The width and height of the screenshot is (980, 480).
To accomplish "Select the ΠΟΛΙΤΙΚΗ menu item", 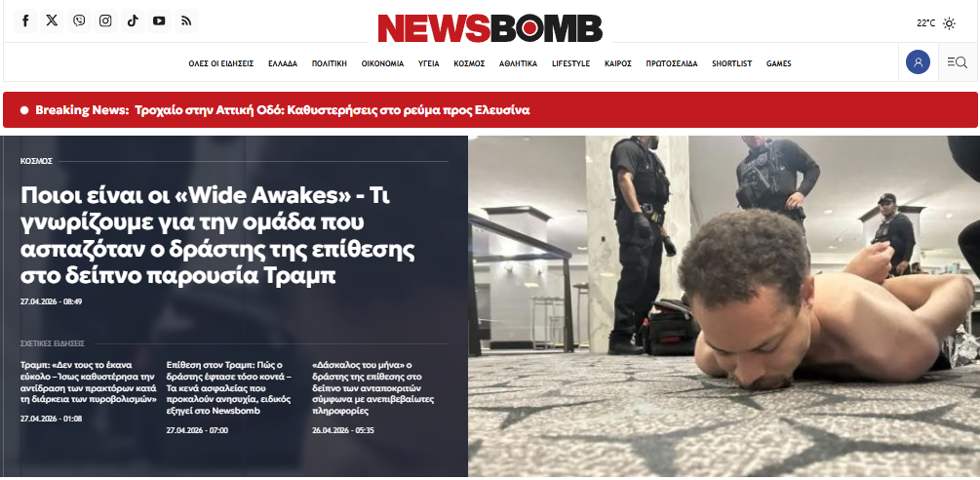I will click(330, 63).
